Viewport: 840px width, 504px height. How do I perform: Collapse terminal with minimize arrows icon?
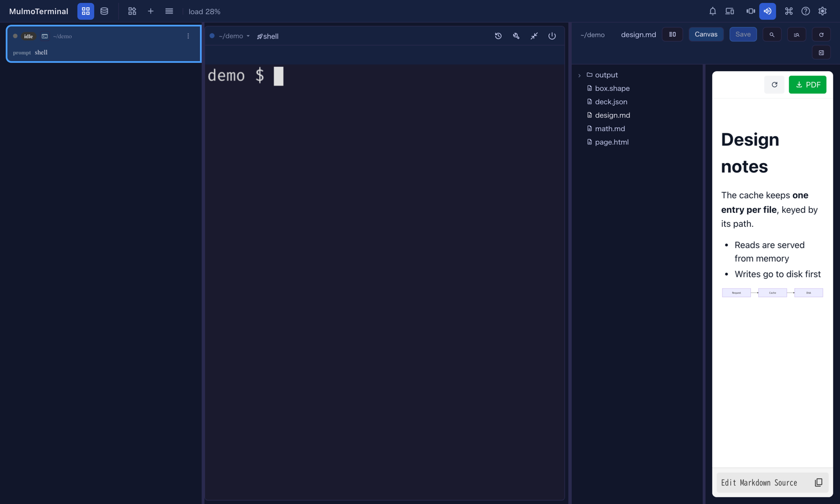point(534,36)
